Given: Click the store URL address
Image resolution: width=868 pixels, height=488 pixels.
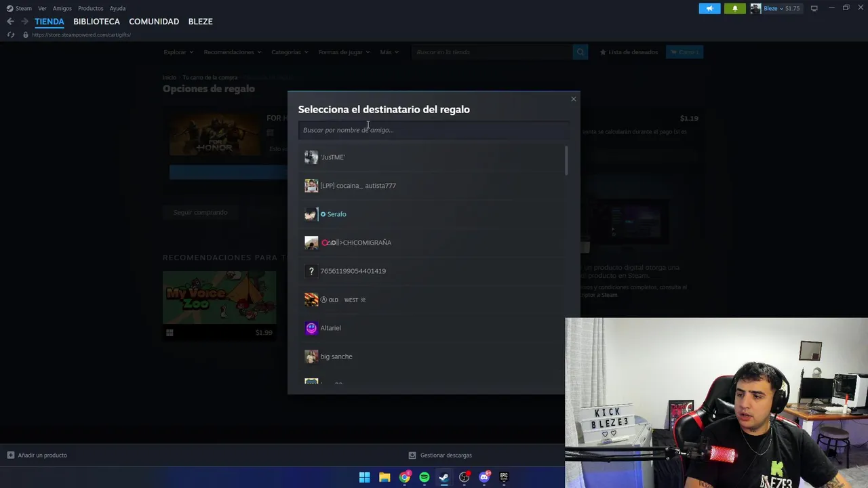Looking at the screenshot, I should pos(81,35).
